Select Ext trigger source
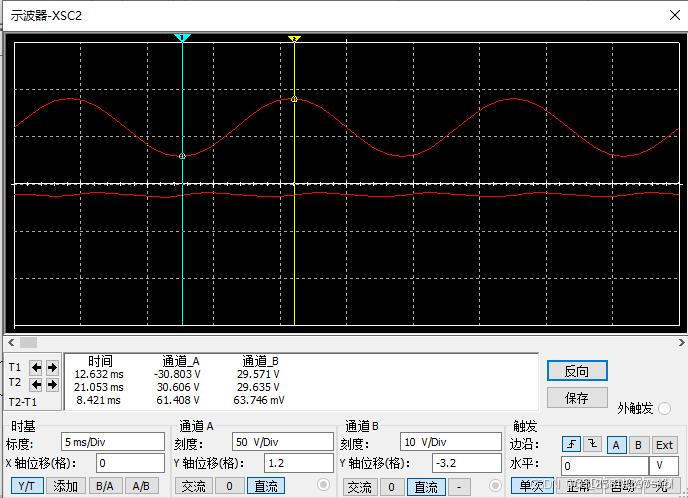Screen dimensions: 688x498 click(664, 445)
